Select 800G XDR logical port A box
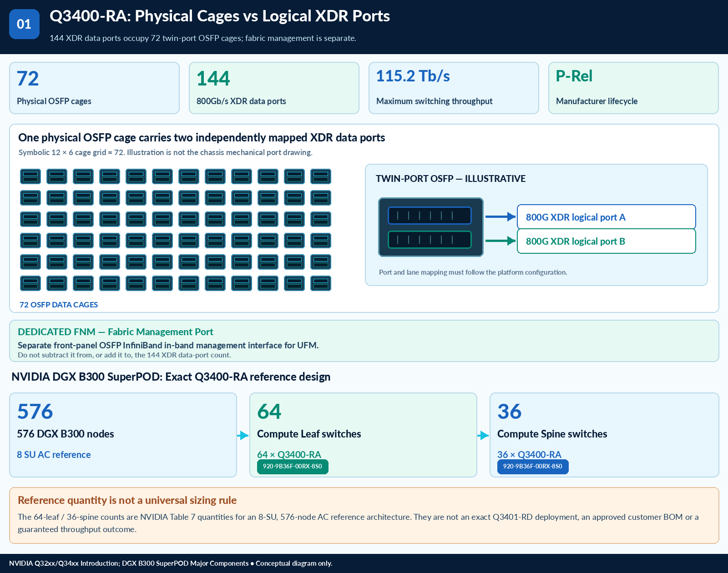This screenshot has height=573, width=728. [x=607, y=217]
